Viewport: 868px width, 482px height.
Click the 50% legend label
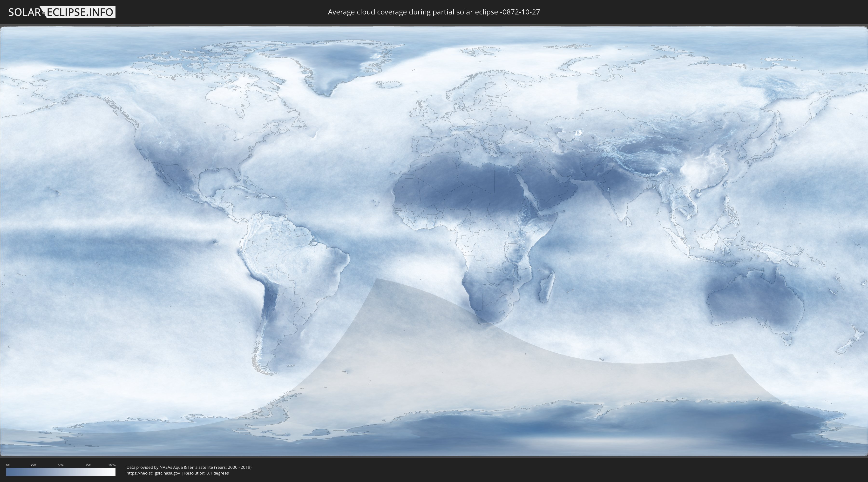(61, 465)
